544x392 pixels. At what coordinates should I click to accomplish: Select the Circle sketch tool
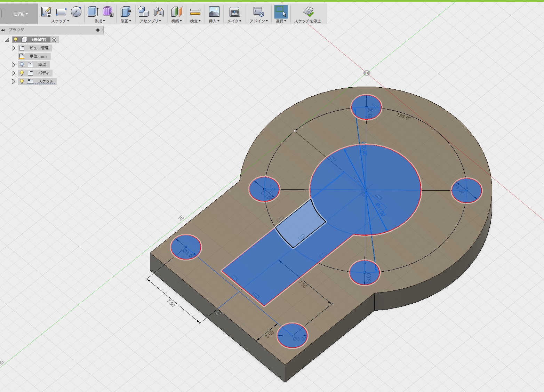[76, 12]
